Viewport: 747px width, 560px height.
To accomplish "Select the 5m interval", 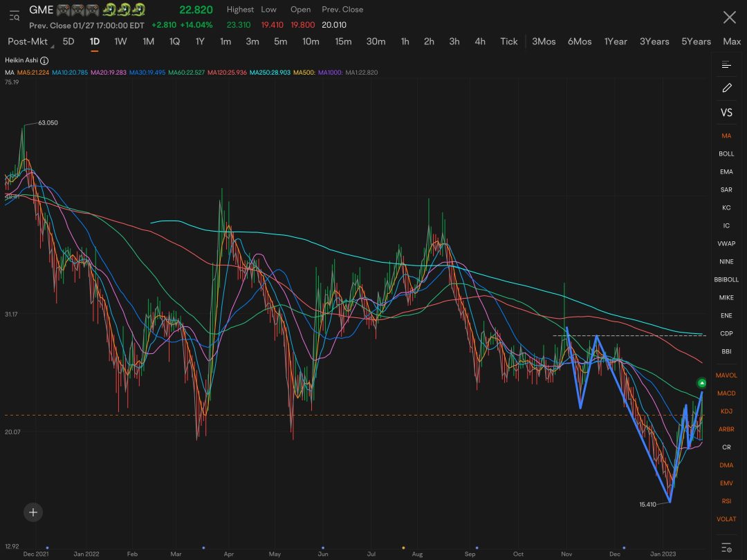I will tap(281, 41).
